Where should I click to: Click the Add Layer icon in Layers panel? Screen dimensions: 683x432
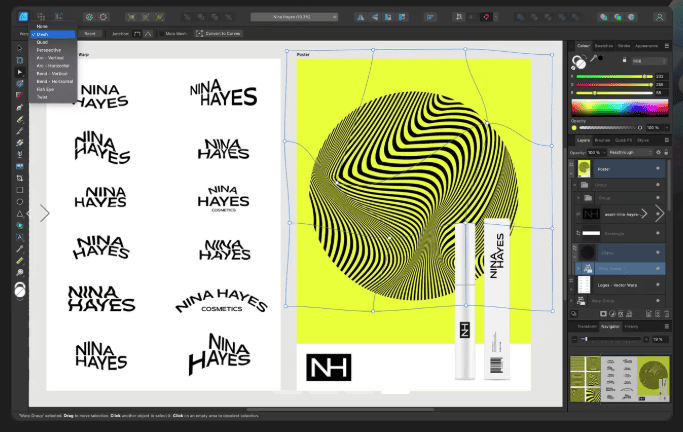click(649, 314)
